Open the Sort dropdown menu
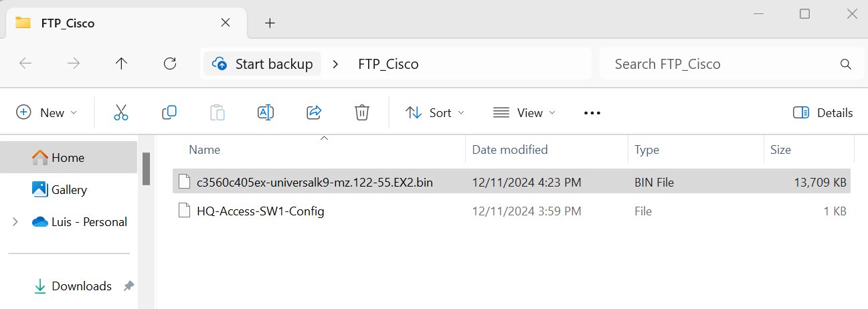The width and height of the screenshot is (868, 309). (435, 112)
